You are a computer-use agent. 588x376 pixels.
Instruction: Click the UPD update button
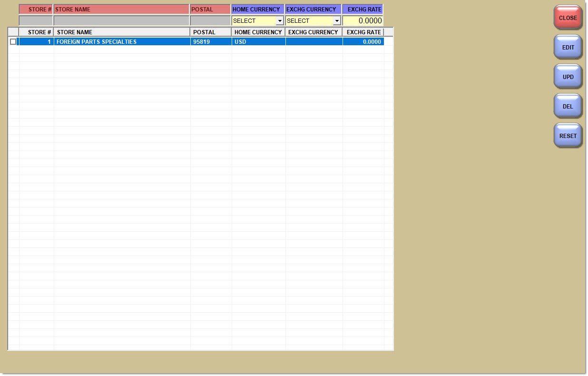[568, 77]
